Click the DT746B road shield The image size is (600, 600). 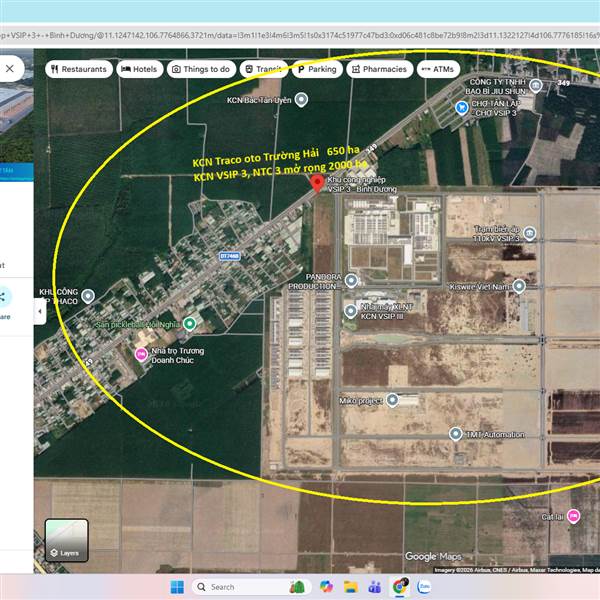click(230, 256)
